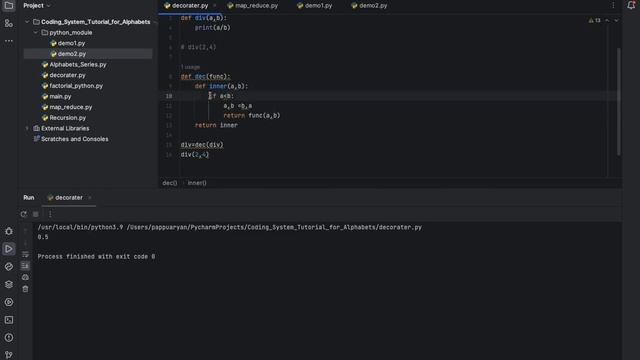Viewport: 640px width, 360px height.
Task: Open Notifications bell icon
Action: click(x=631, y=5)
